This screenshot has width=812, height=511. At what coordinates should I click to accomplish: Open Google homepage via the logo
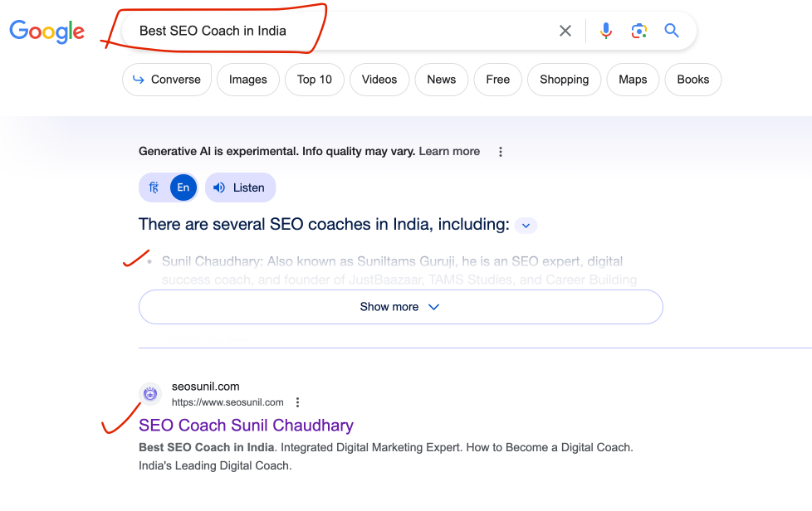(46, 32)
